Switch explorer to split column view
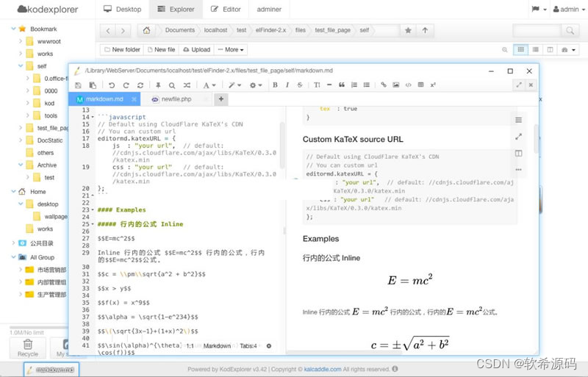Viewport: 588px width, 377px height. click(550, 49)
